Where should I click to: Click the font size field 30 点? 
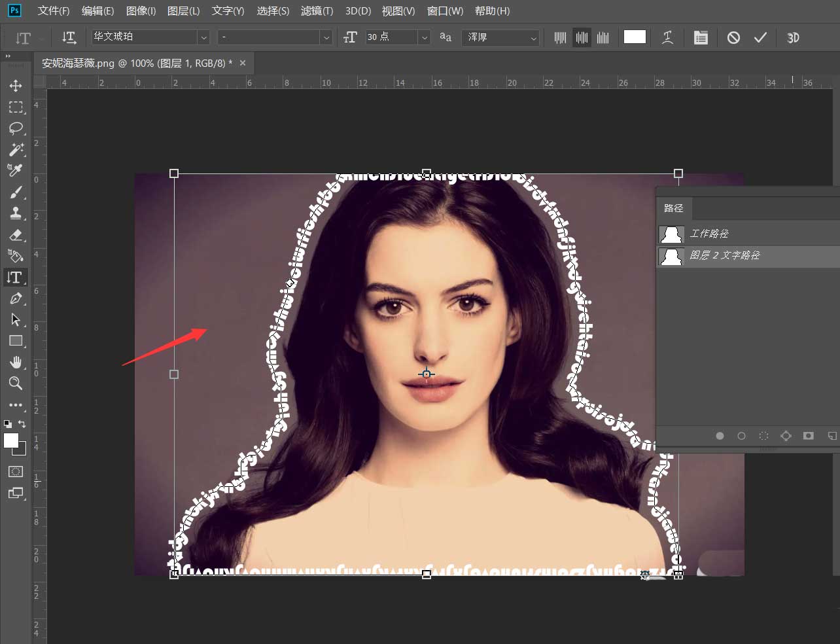[391, 37]
